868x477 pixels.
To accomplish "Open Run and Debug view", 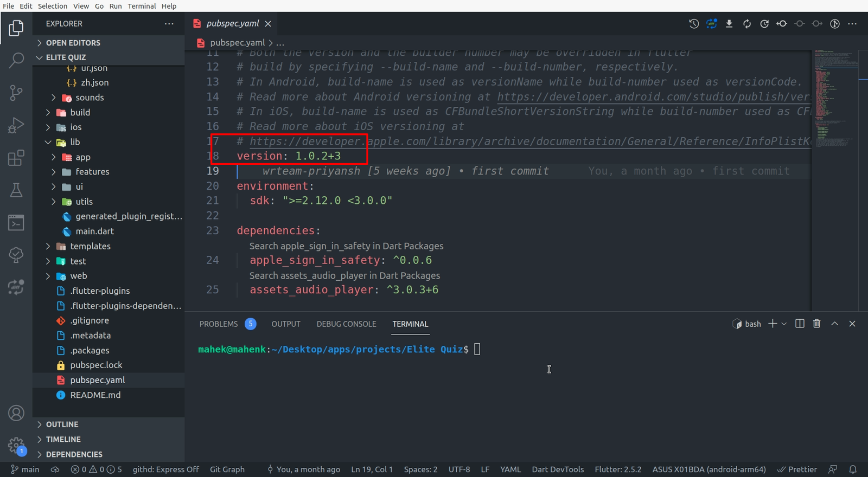I will (16, 125).
